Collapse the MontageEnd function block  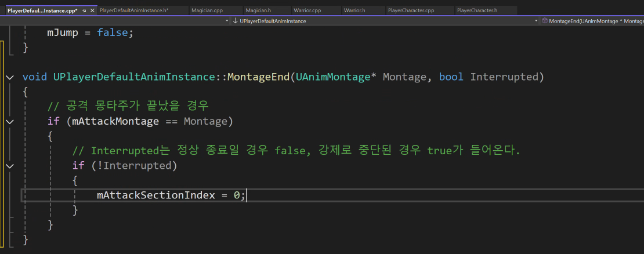[x=10, y=77]
